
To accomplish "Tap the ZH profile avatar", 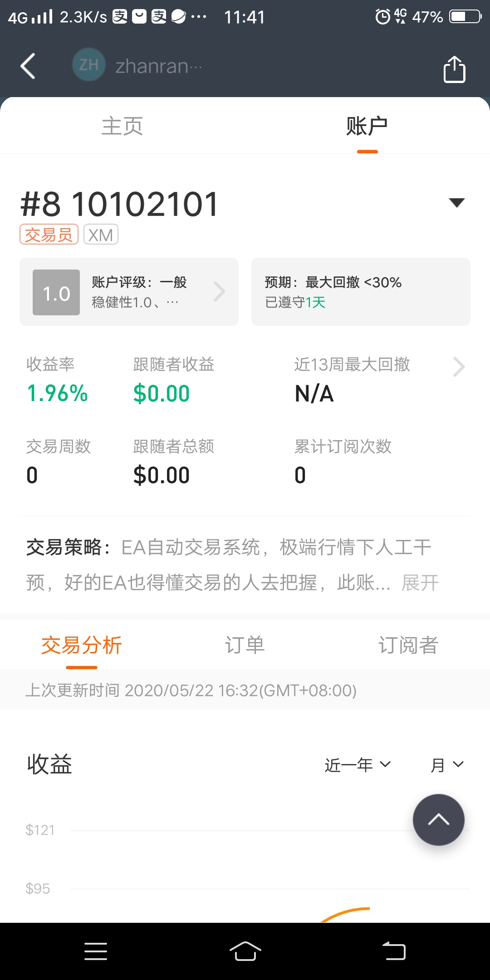I will pyautogui.click(x=89, y=65).
